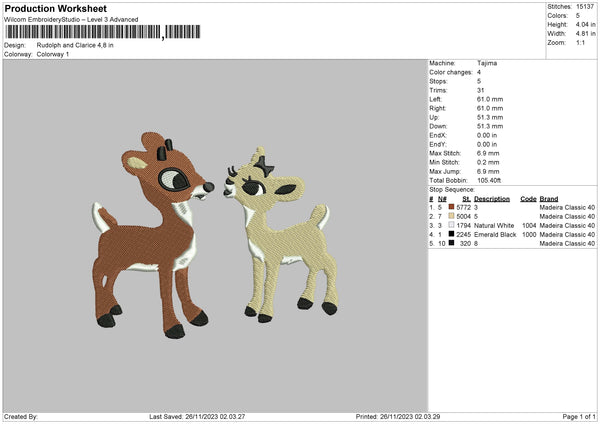
Task: Click the 'Color changes' value 4
Action: (479, 72)
